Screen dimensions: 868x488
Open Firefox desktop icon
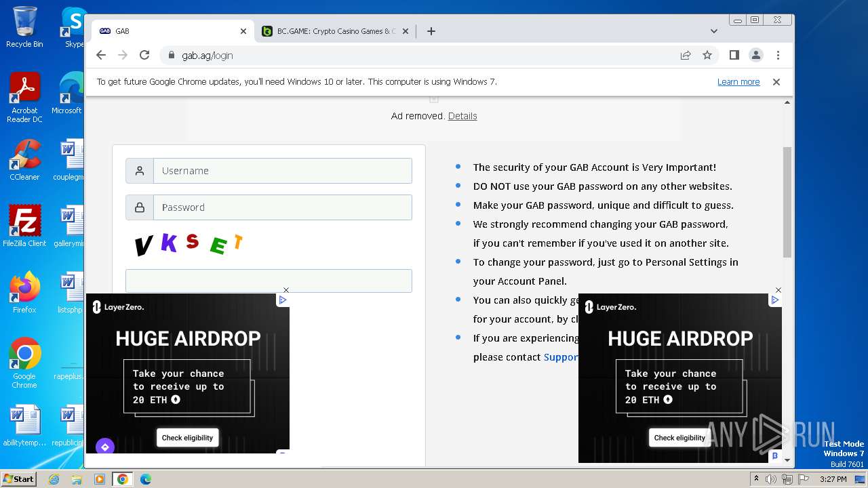(24, 293)
